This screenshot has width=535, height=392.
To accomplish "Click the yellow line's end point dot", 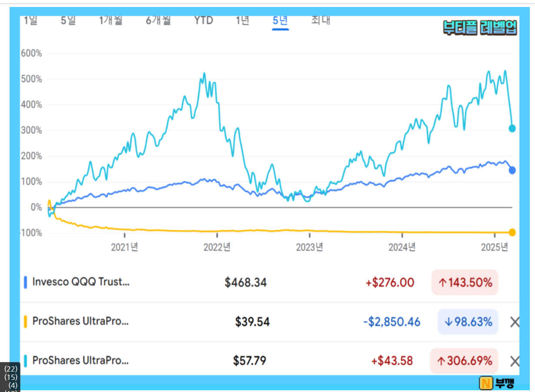I will coord(512,233).
